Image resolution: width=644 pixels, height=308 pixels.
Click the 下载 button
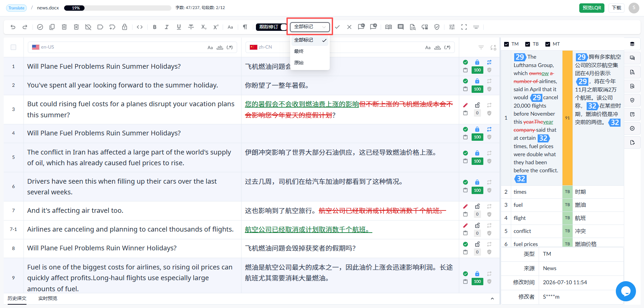tap(616, 8)
